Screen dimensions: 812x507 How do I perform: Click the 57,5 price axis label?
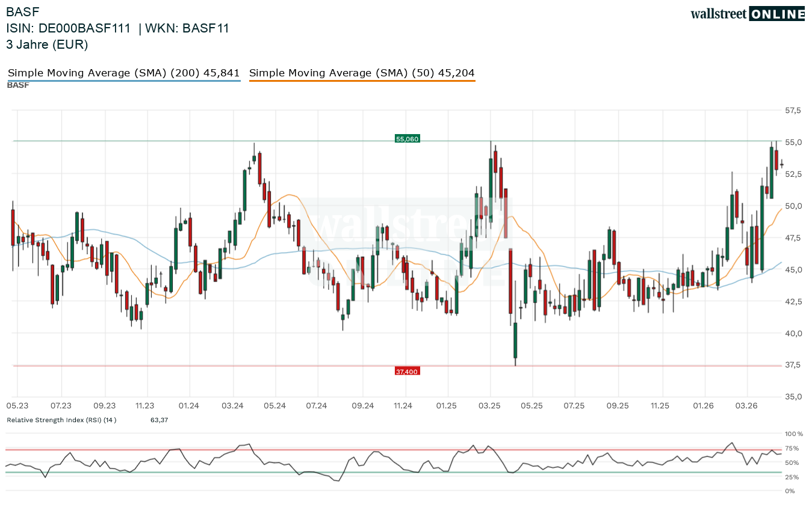pos(793,111)
